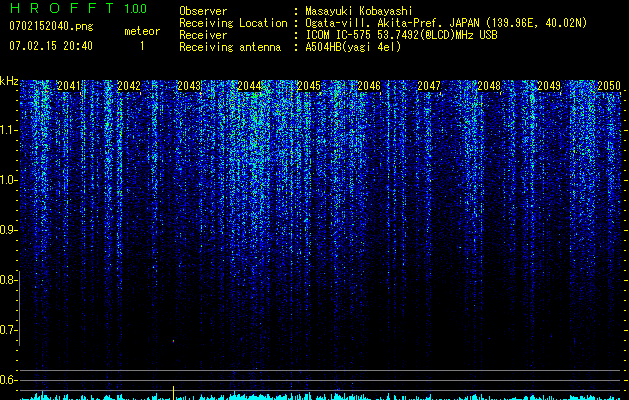
Task: Click the 2041 time marker
Action: (69, 86)
